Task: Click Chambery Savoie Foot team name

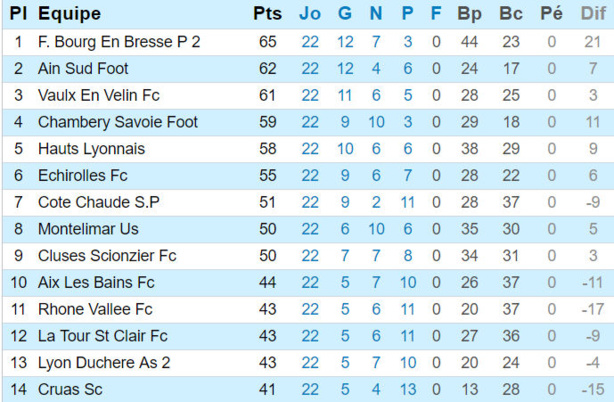Action: [x=118, y=122]
